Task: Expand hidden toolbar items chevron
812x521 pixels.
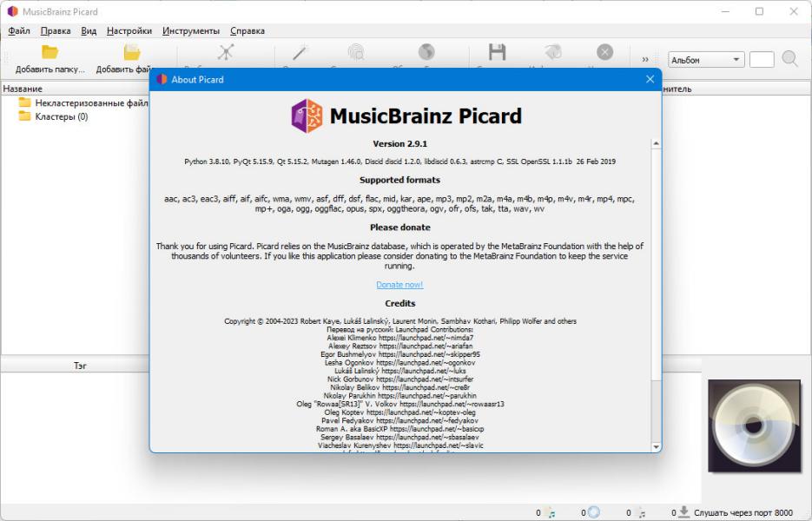Action: click(645, 60)
